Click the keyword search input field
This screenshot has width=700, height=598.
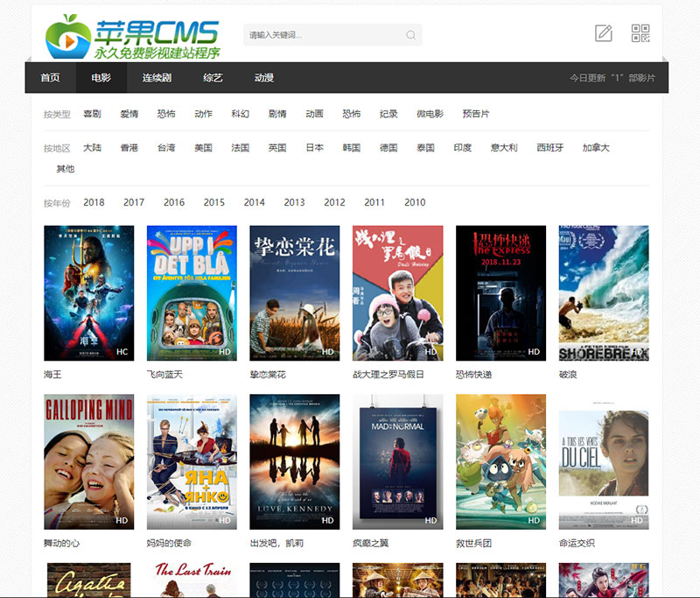[324, 36]
